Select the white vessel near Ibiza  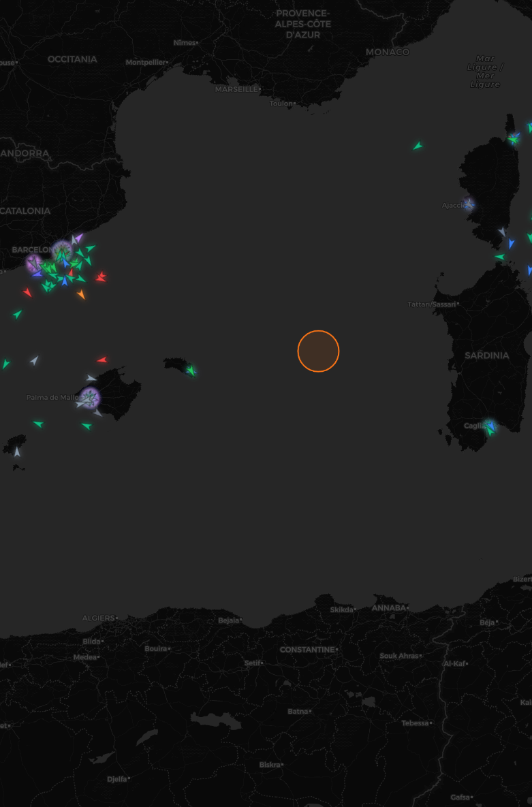(x=17, y=452)
